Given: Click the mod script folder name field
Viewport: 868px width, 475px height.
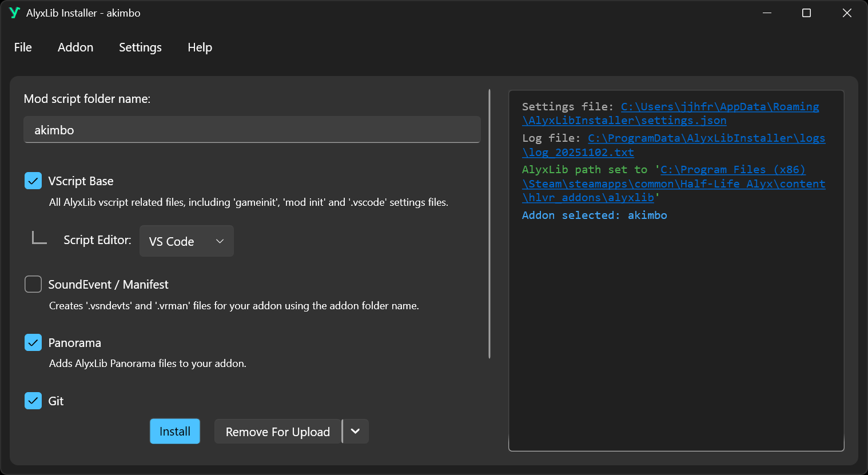Looking at the screenshot, I should [252, 130].
